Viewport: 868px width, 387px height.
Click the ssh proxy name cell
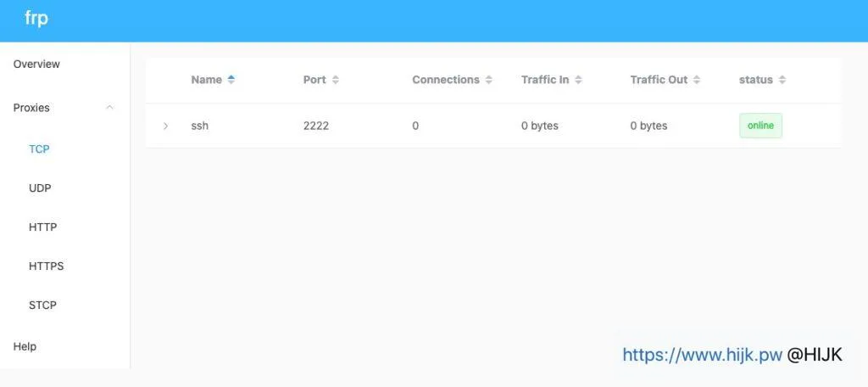tap(200, 126)
